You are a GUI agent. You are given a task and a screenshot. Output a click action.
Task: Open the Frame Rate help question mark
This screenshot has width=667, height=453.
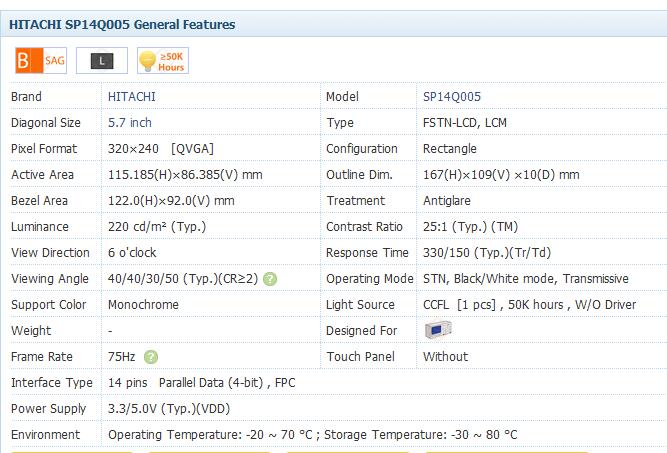pos(151,357)
